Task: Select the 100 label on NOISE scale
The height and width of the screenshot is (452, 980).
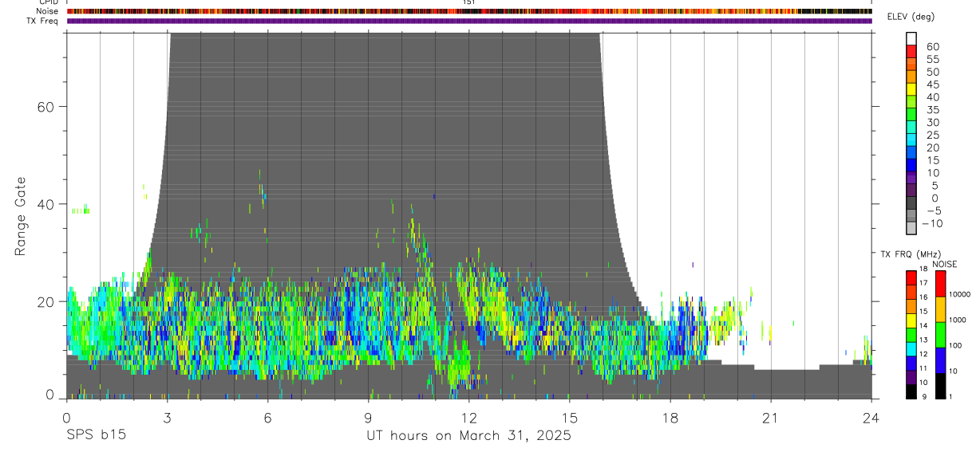Action: point(955,345)
